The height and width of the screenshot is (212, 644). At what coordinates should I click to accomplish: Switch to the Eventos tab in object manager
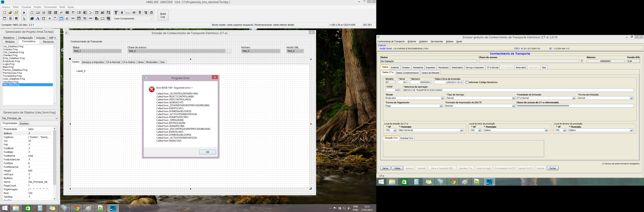coord(24,124)
